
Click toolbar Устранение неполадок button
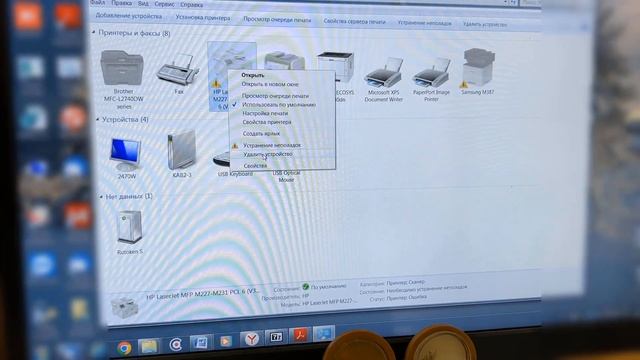(x=425, y=23)
